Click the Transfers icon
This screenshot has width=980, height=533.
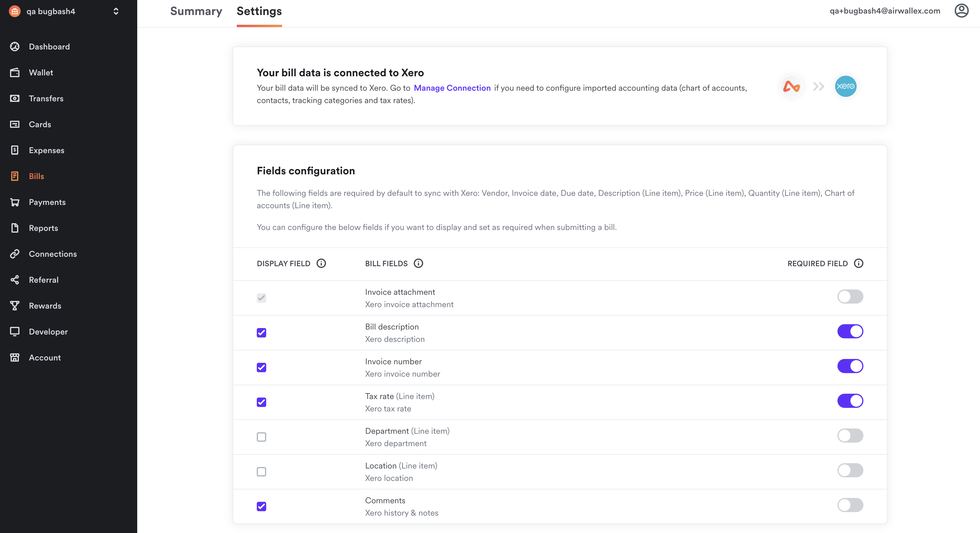tap(14, 98)
